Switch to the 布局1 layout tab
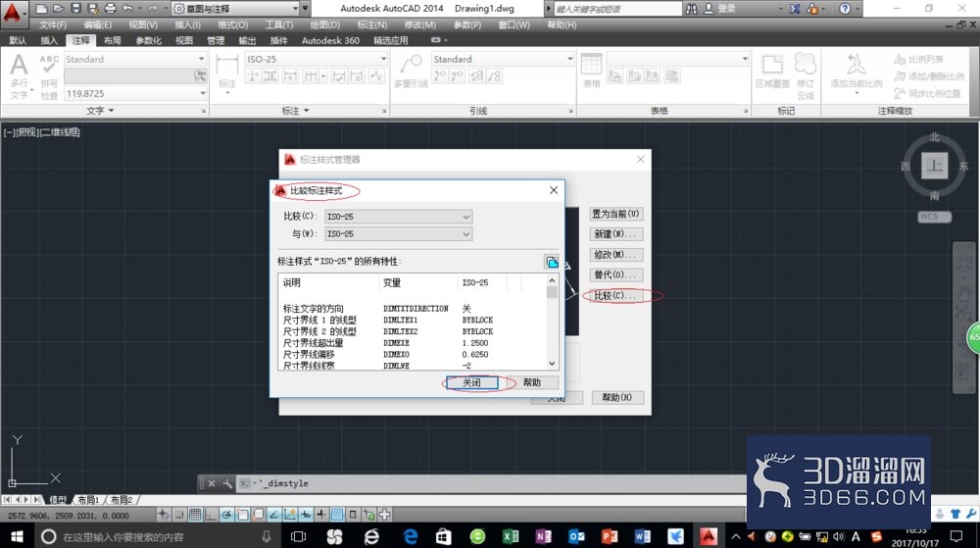The height and width of the screenshot is (548, 980). 89,500
